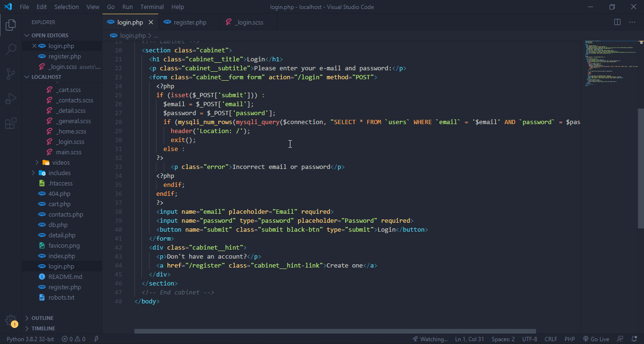Open the Search view in activity bar
Viewport: 644px width, 344px height.
pos(10,49)
